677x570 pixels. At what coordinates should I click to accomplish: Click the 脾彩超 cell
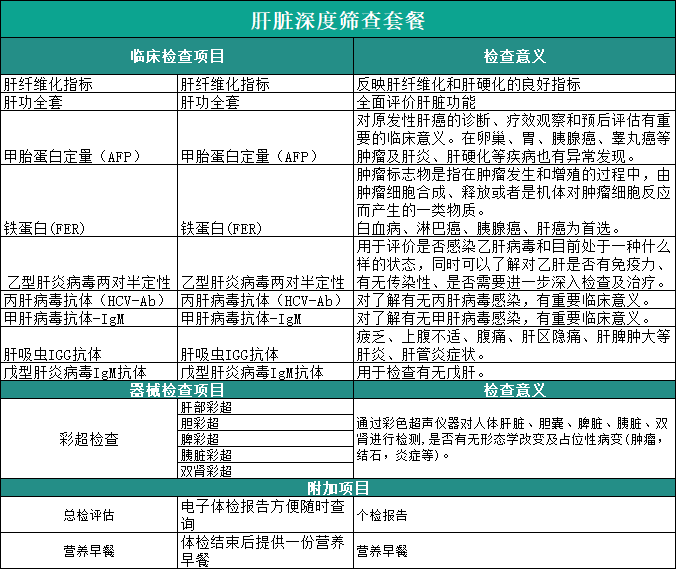(265, 439)
